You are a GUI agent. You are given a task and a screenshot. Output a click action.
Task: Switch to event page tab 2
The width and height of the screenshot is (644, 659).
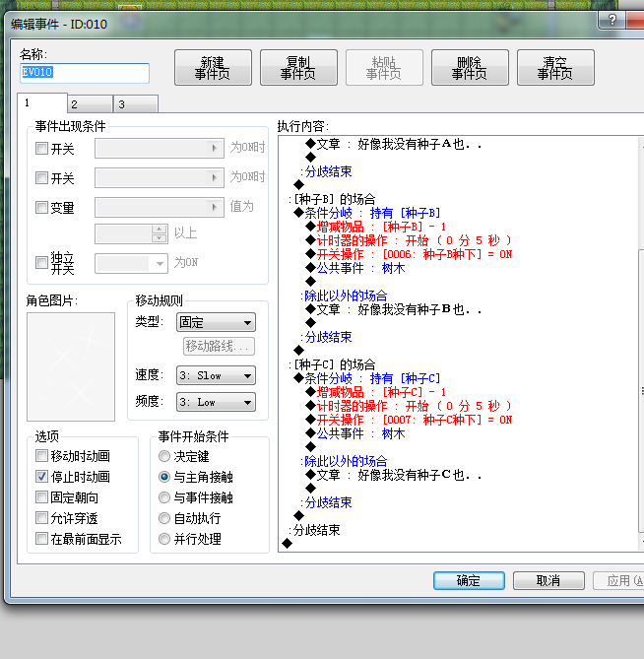(90, 104)
